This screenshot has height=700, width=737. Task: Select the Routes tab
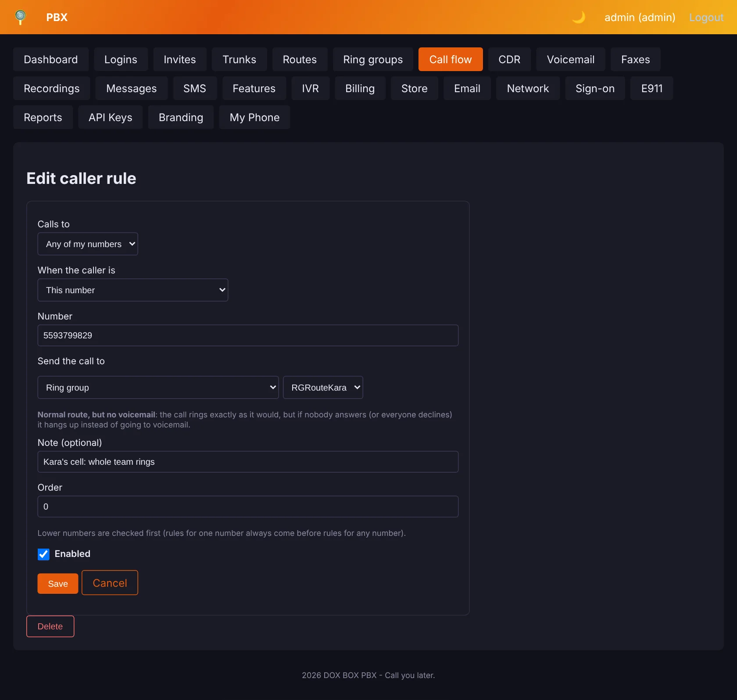(x=300, y=59)
